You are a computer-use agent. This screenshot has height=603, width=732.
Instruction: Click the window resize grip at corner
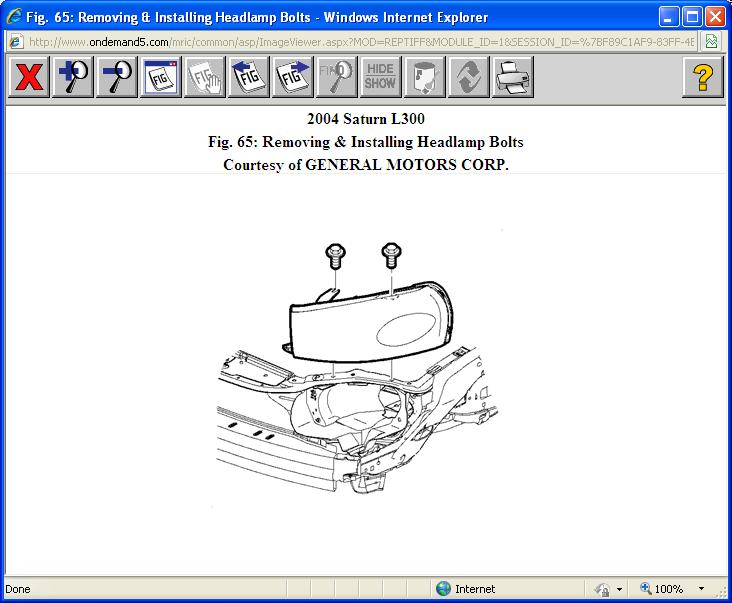[723, 591]
